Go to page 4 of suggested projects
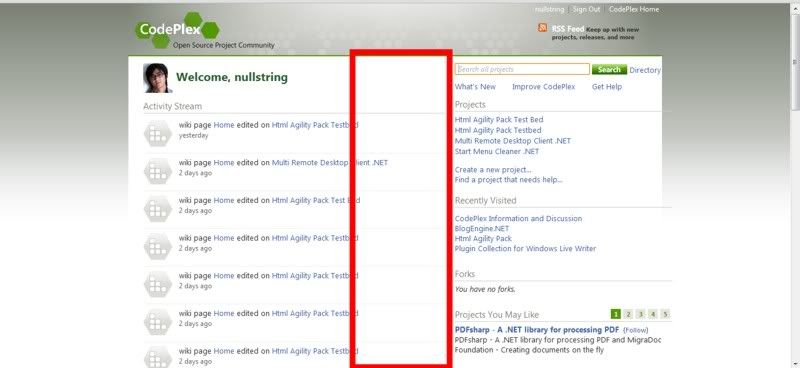 pyautogui.click(x=653, y=314)
